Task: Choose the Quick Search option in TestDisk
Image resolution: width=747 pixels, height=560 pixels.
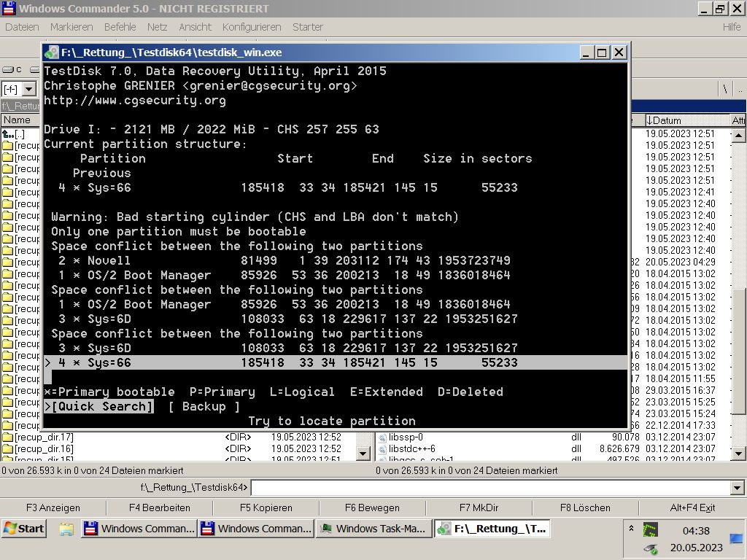Action: pyautogui.click(x=98, y=407)
